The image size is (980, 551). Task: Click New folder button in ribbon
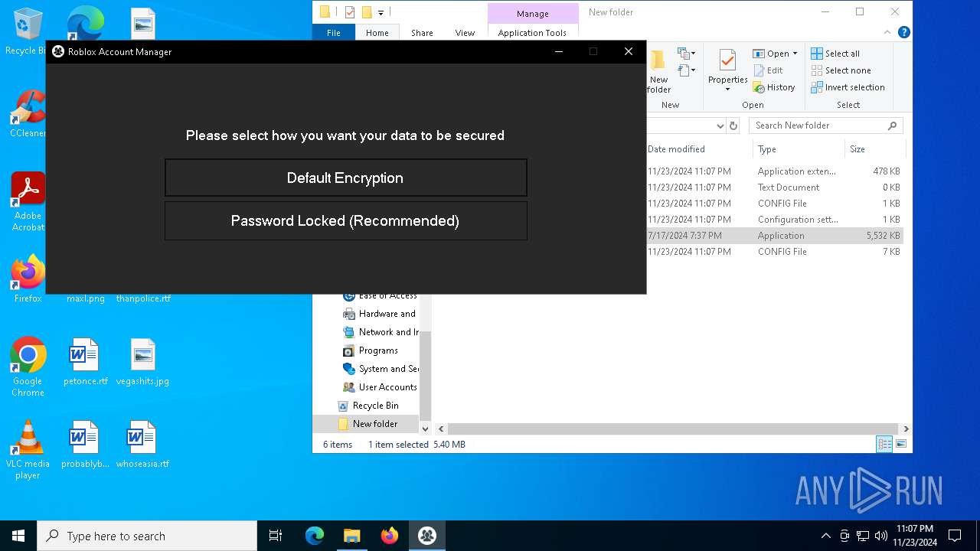658,71
